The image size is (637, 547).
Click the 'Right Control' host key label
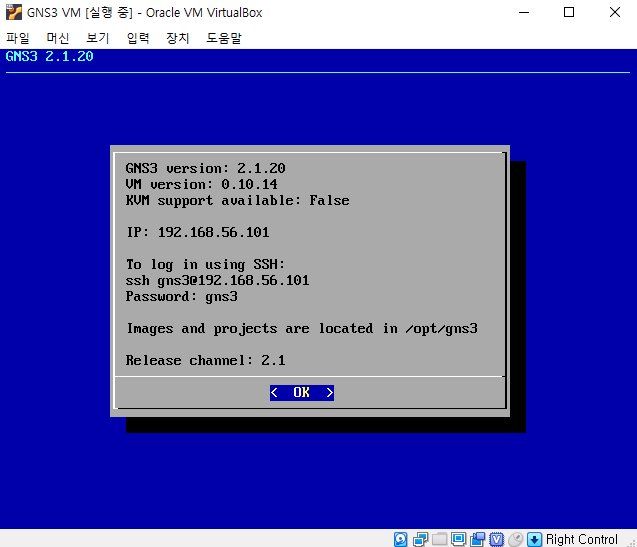581,539
